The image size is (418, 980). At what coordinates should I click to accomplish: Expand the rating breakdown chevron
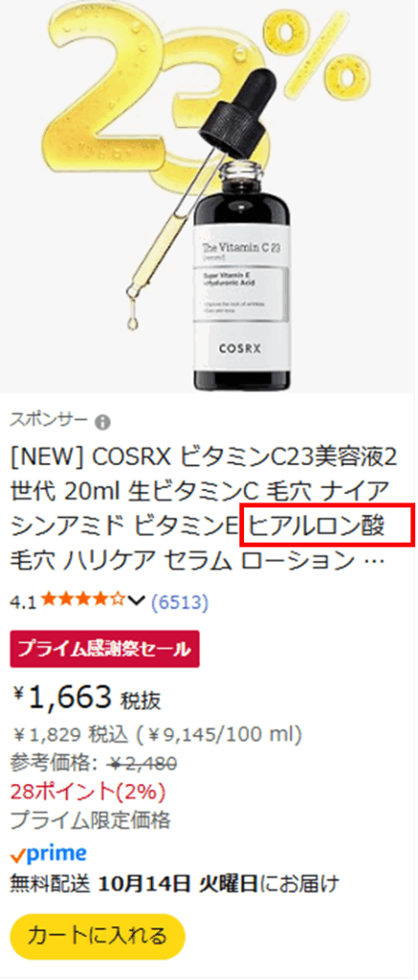click(x=136, y=602)
